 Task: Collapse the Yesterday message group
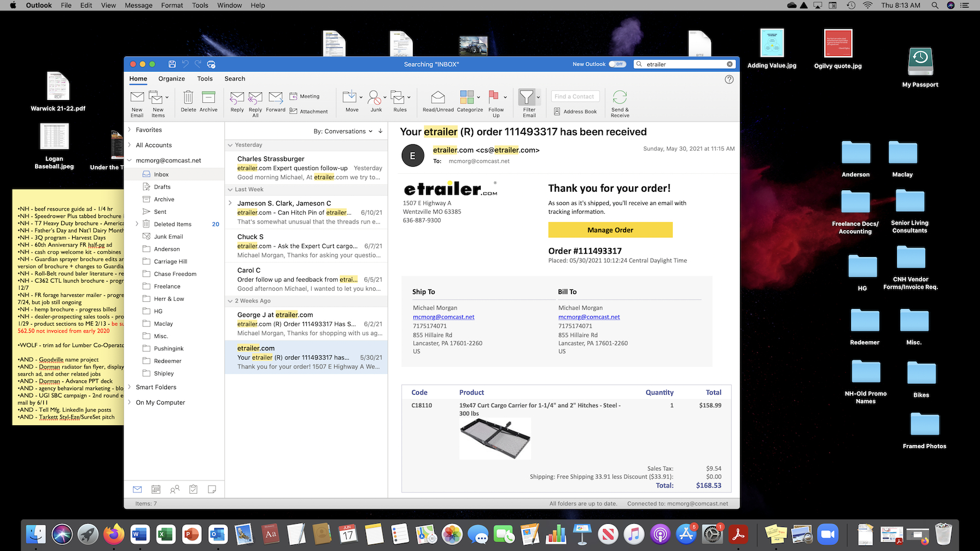click(x=230, y=145)
